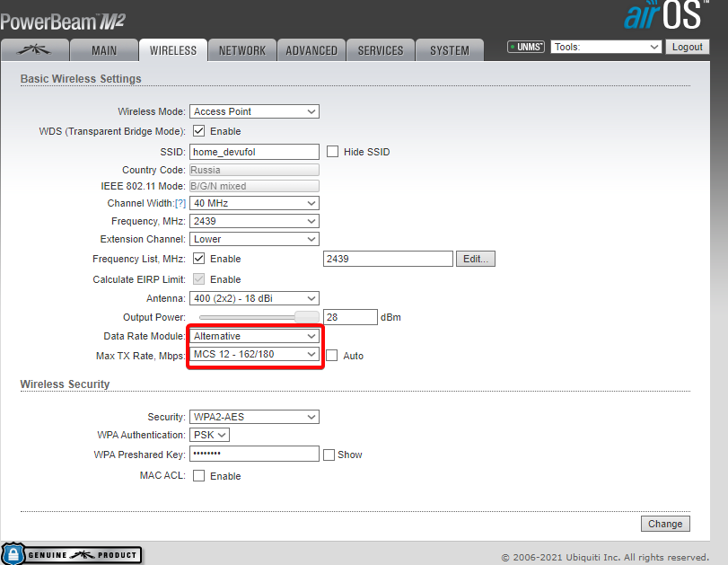Viewport: 728px width, 565px height.
Task: Click the SSID text field
Action: (x=255, y=152)
